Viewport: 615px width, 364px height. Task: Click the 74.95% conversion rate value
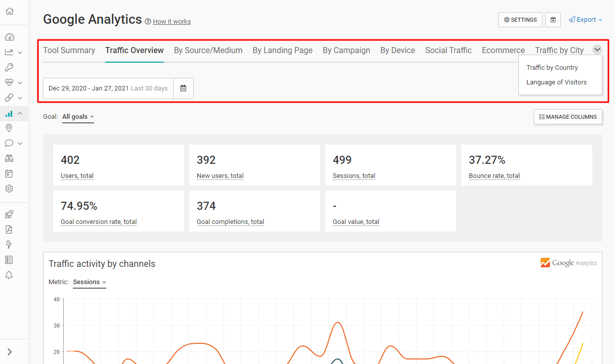(79, 206)
